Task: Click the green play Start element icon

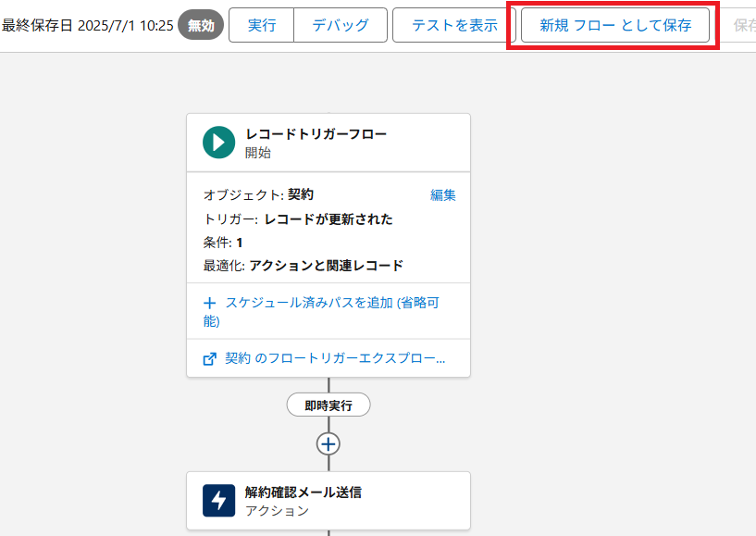Action: tap(219, 143)
